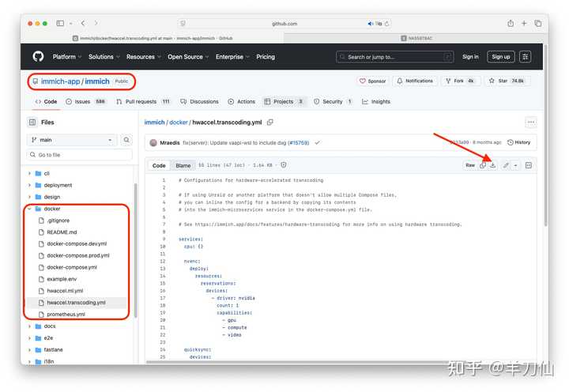Click the Search or jump to field
Viewport: 569px width, 392px height.
coord(395,57)
